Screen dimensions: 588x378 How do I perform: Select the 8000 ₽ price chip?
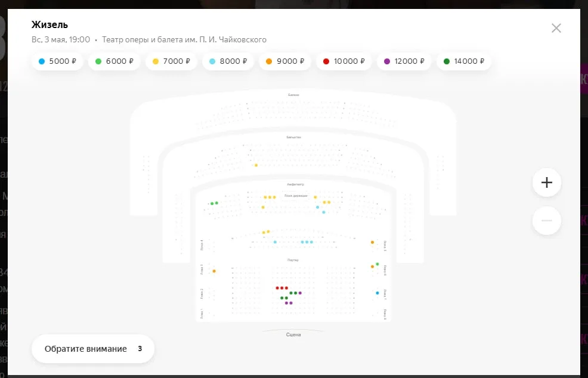pos(228,61)
